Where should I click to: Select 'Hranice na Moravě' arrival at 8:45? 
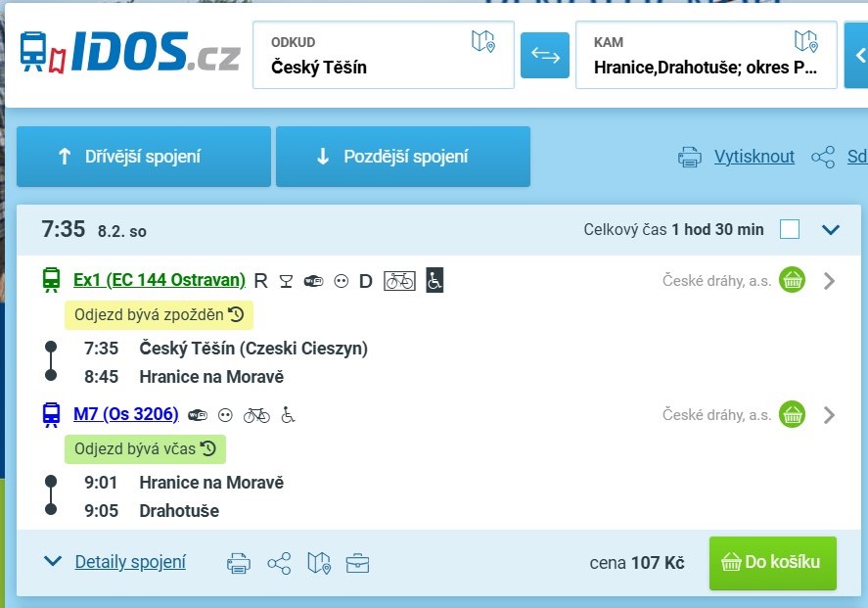[x=211, y=377]
